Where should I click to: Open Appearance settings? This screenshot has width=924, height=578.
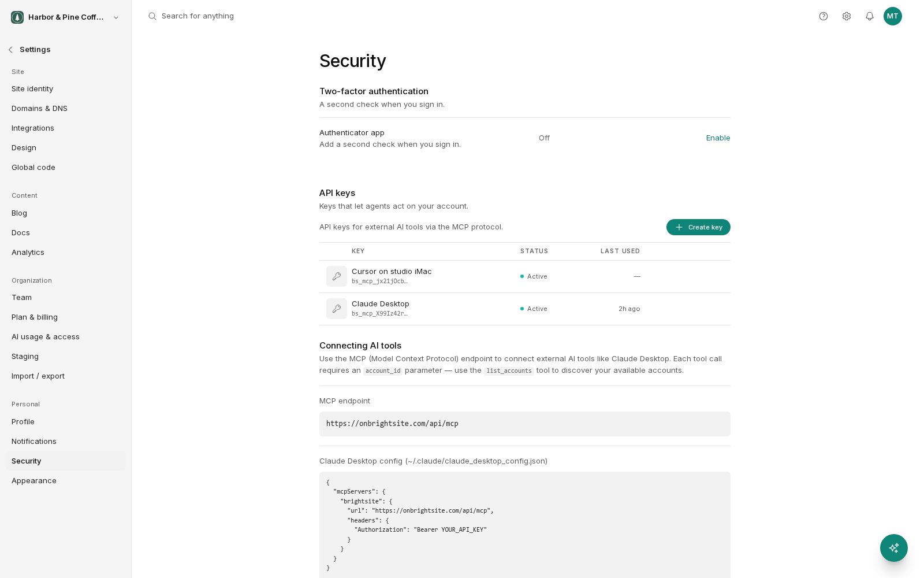66,481
